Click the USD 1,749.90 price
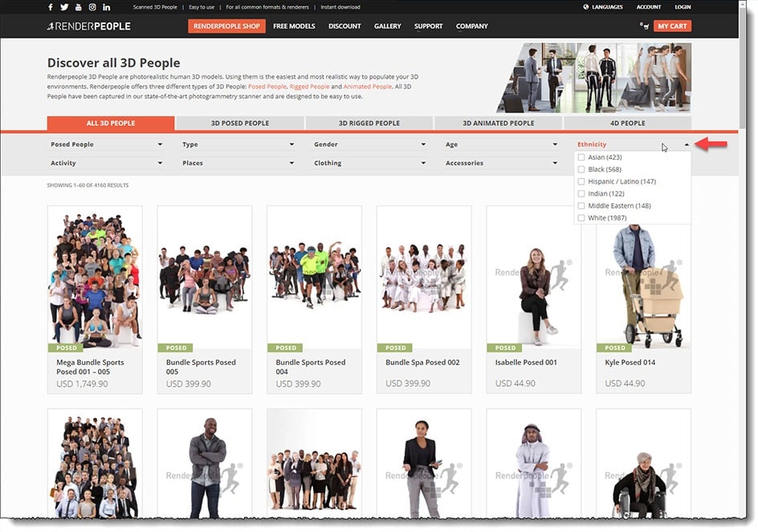Viewport: 758px width, 532px height. point(82,384)
